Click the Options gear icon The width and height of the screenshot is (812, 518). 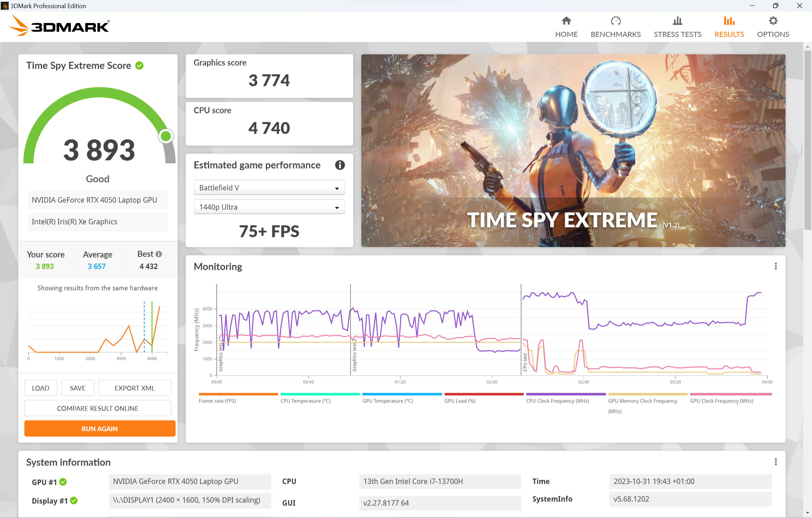[773, 21]
